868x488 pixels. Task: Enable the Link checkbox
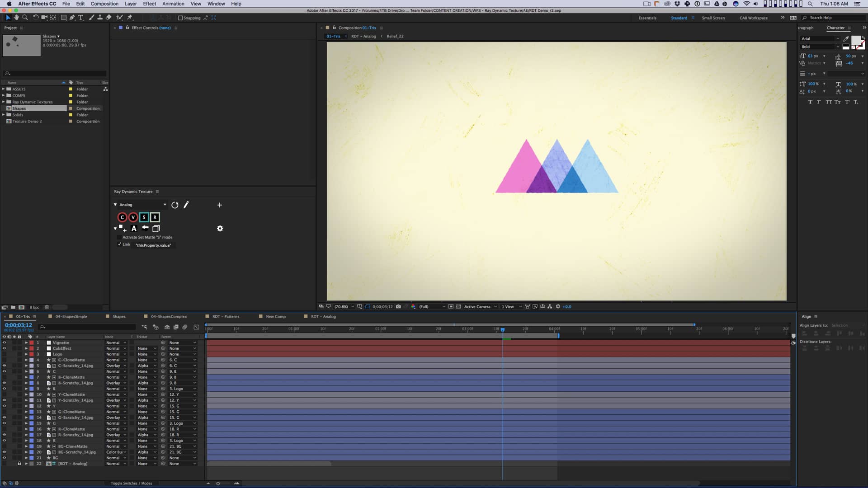(119, 244)
